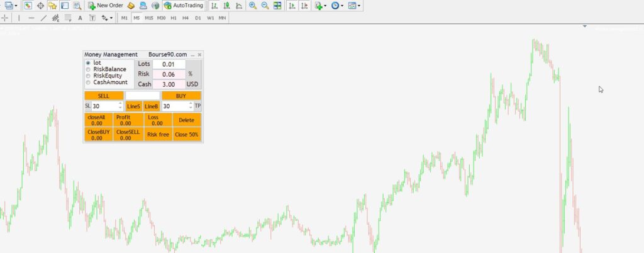The image size is (644, 253).
Task: Zoom out of the chart
Action: click(x=265, y=6)
